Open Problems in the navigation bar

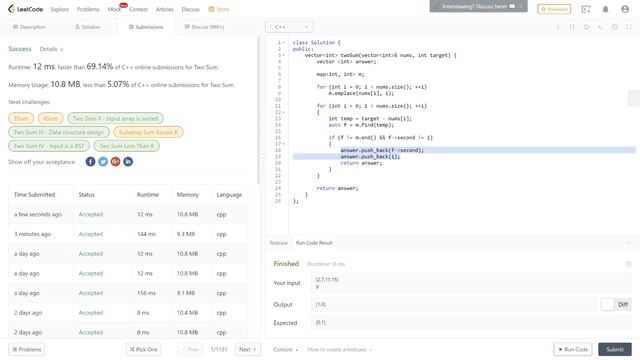pos(88,9)
